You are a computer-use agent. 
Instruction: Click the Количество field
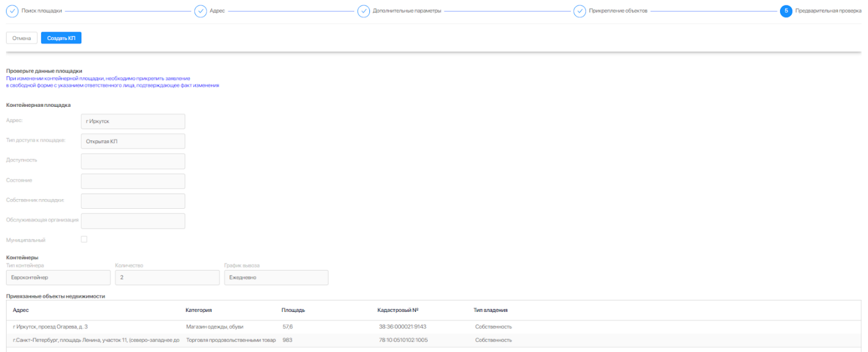[167, 277]
